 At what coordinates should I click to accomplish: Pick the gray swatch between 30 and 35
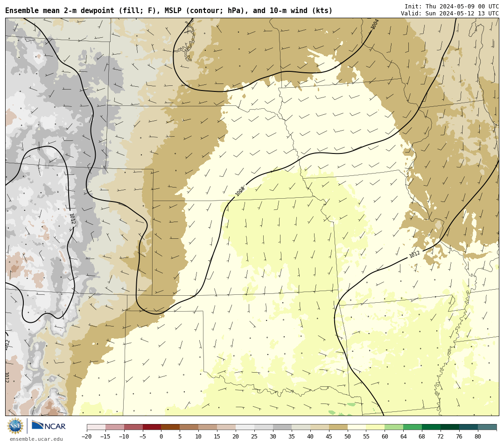[x=282, y=427]
